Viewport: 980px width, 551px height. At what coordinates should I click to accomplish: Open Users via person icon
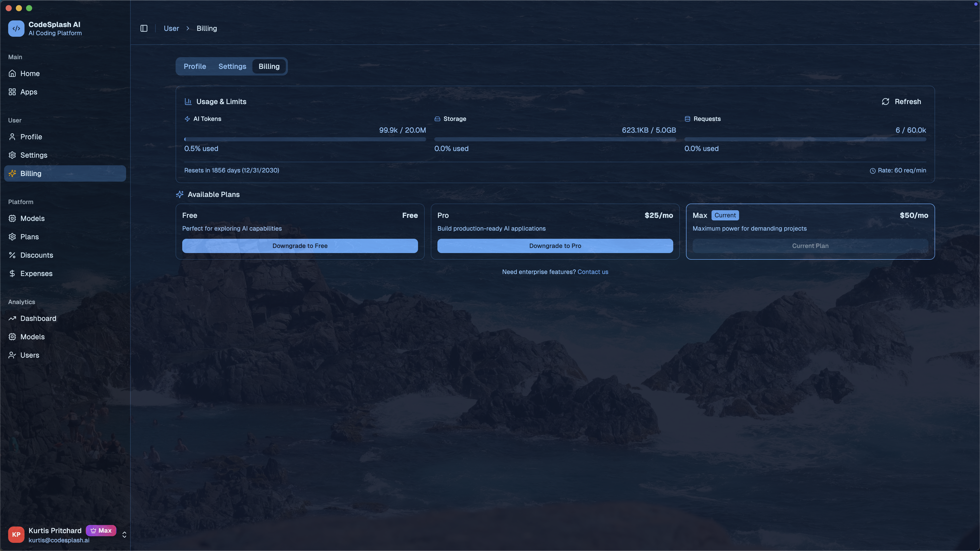12,355
